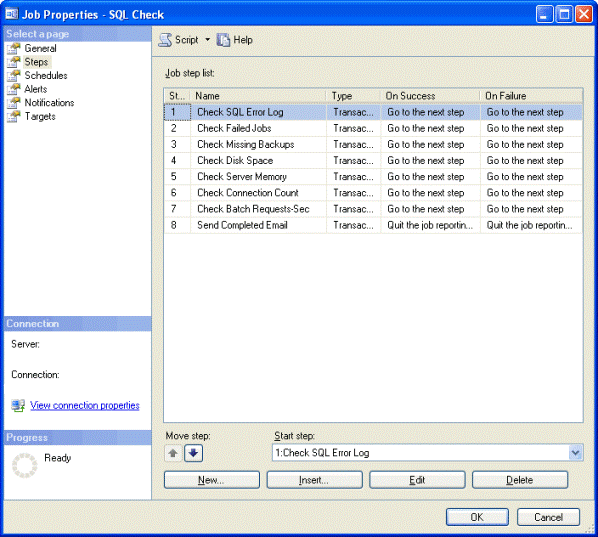
Task: Click the Connection section header
Action: pyautogui.click(x=77, y=324)
